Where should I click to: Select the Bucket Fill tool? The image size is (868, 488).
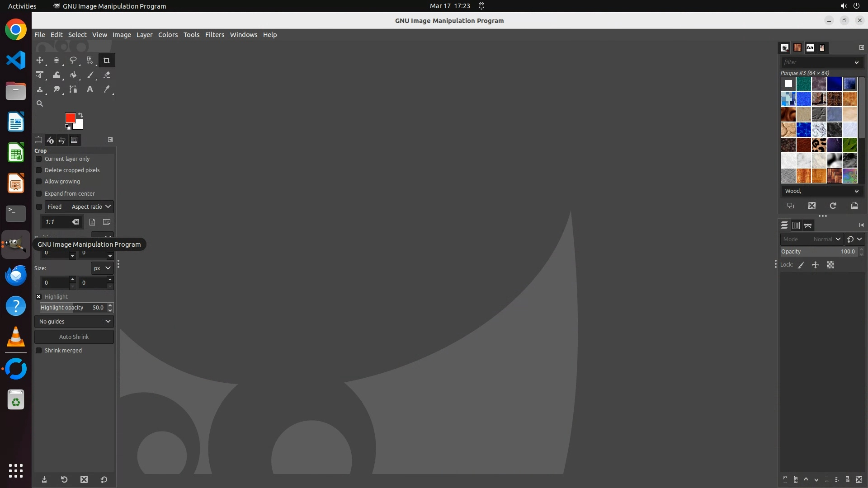click(x=73, y=75)
